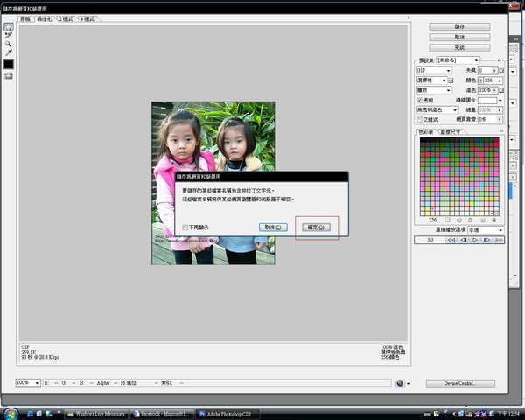Open Device Central button
The image size is (525, 420).
pyautogui.click(x=460, y=383)
